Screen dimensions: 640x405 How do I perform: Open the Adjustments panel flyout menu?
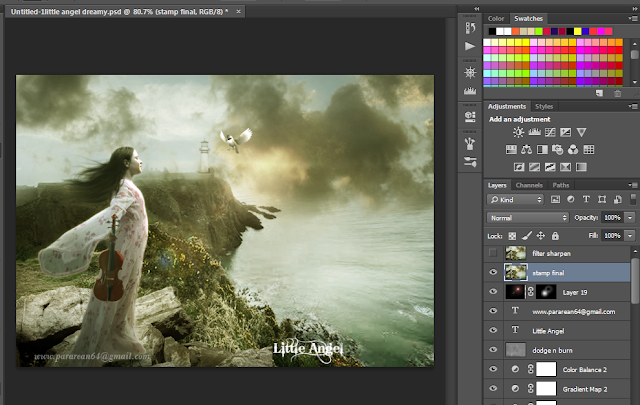point(633,107)
